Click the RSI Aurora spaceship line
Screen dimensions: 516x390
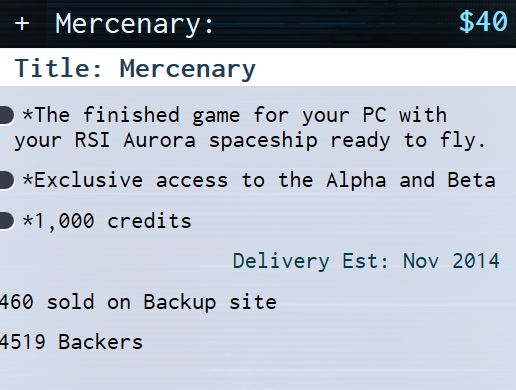(250, 140)
